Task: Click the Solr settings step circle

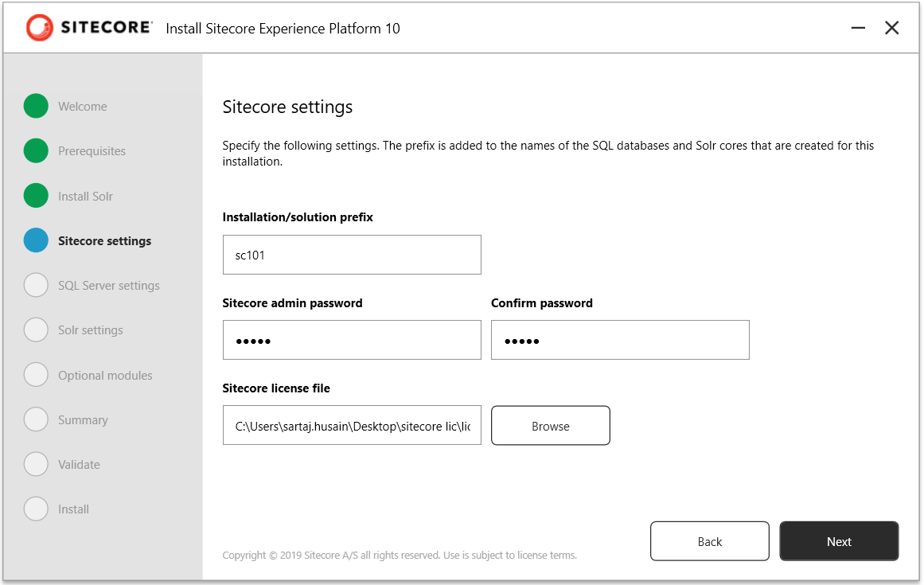Action: coord(36,330)
